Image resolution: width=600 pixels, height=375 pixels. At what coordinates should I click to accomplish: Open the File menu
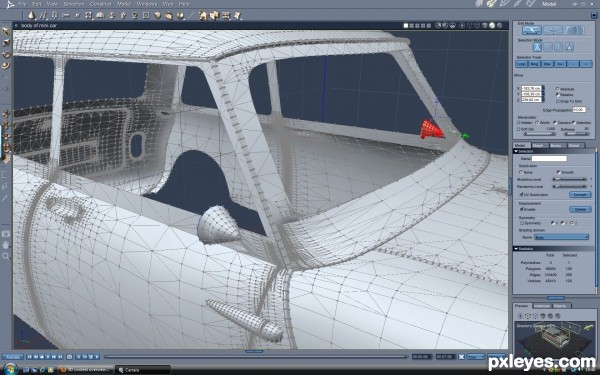[22, 4]
